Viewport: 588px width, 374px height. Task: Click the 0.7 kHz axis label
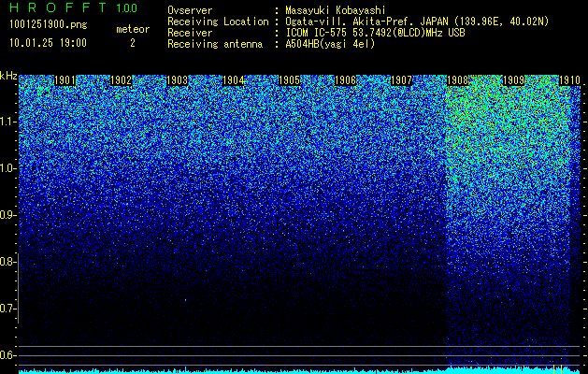point(7,309)
